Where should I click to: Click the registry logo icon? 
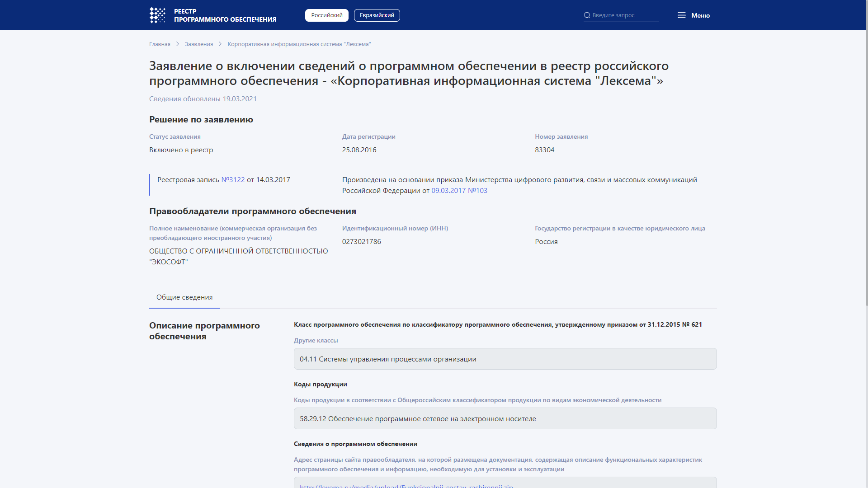[x=157, y=15]
